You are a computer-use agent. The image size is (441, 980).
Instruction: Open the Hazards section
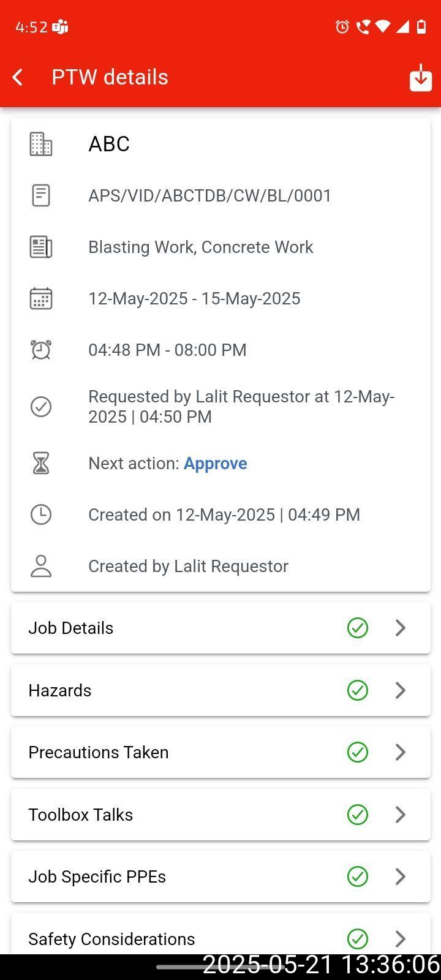tap(60, 690)
